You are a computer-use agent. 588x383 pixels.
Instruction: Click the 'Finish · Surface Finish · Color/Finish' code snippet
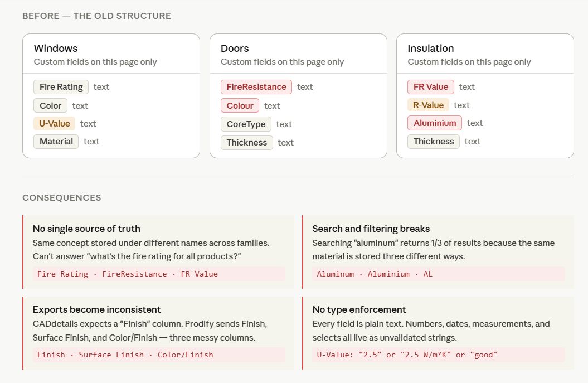click(125, 355)
